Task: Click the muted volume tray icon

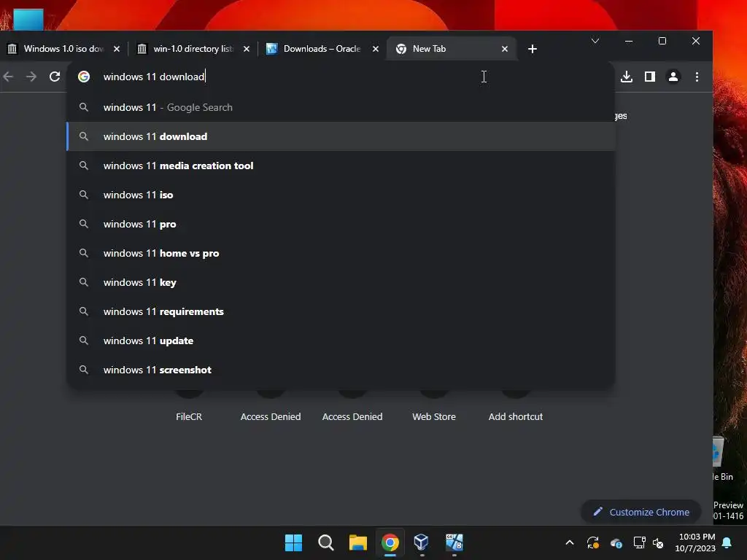Action: pos(657,542)
